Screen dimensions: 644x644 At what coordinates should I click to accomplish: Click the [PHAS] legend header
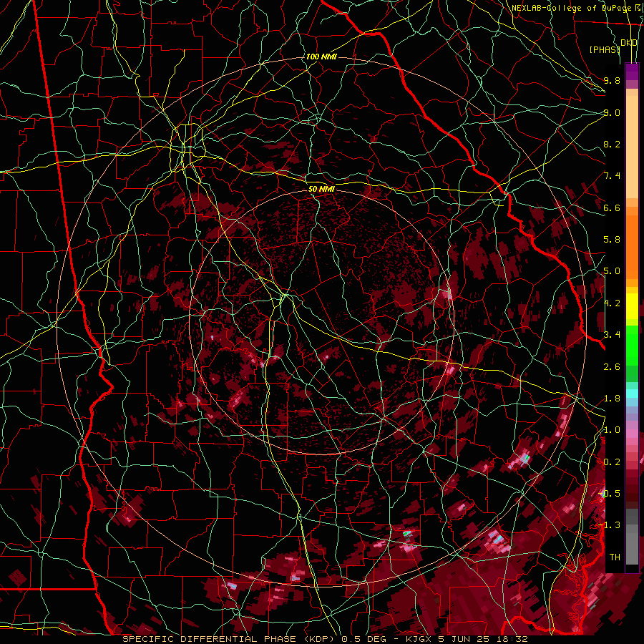point(605,49)
